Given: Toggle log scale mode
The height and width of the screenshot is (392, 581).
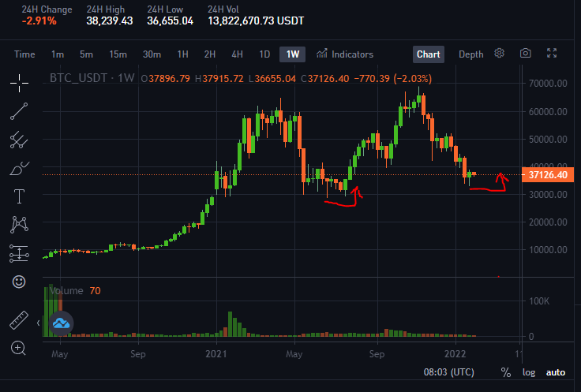Looking at the screenshot, I should tap(529, 372).
